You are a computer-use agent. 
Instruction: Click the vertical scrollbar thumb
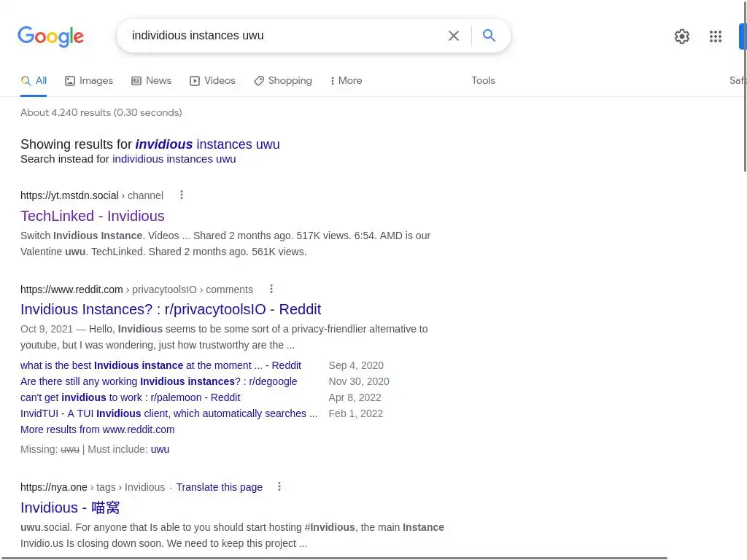pos(745,86)
